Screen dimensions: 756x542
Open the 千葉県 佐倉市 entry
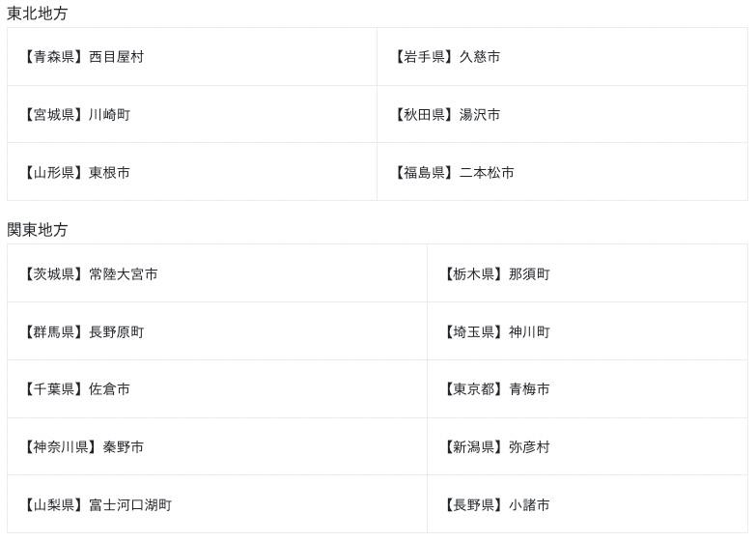coord(75,389)
